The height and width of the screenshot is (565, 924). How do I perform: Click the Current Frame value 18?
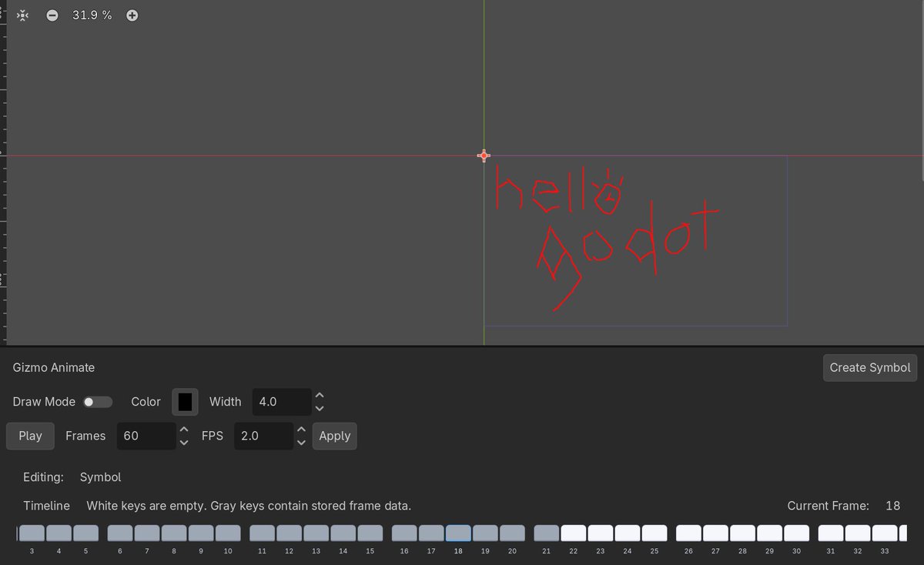(893, 506)
